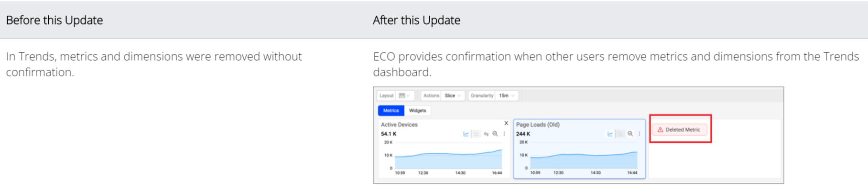Open the Granularity 15m dropdown

[507, 95]
